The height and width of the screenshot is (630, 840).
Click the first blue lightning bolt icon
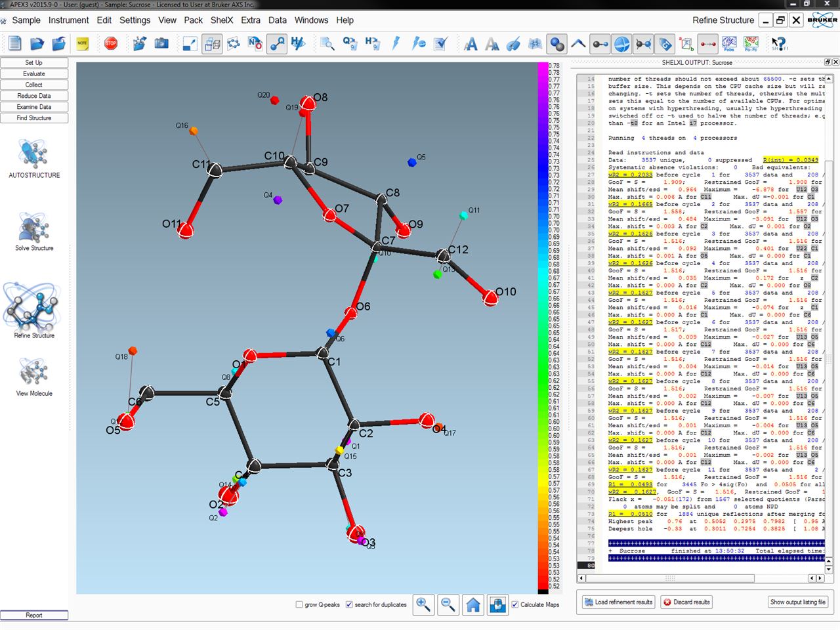(x=396, y=44)
